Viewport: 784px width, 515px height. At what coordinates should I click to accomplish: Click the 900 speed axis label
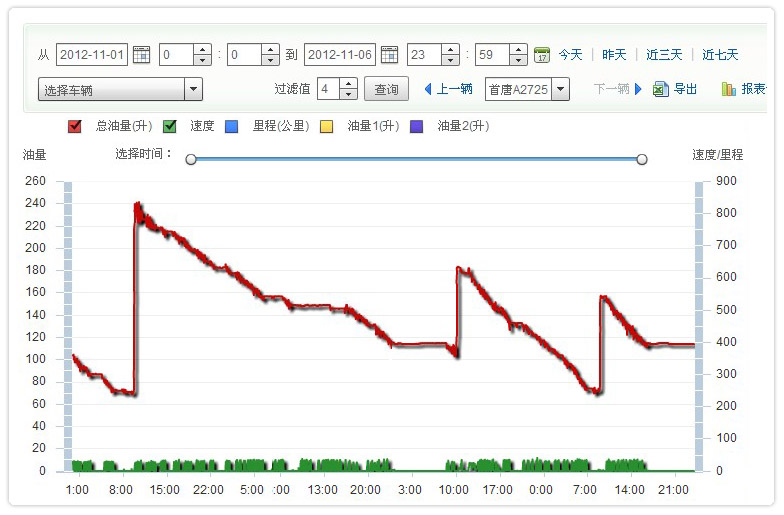point(726,181)
